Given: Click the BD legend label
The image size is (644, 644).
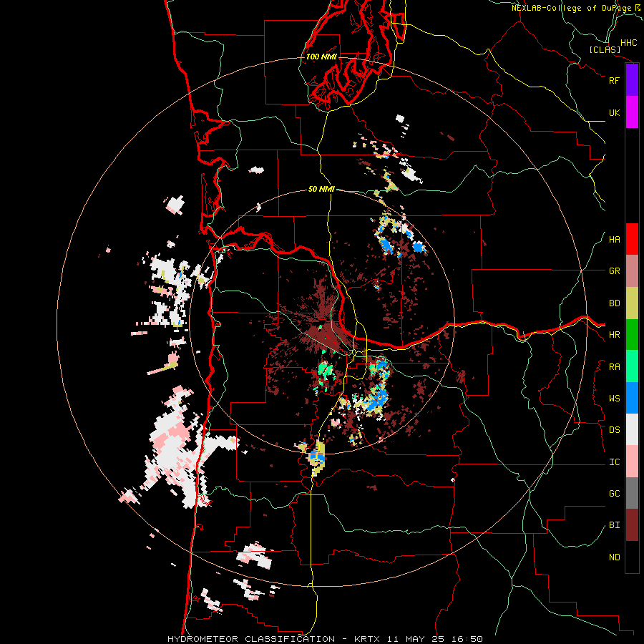Looking at the screenshot, I should 614,303.
